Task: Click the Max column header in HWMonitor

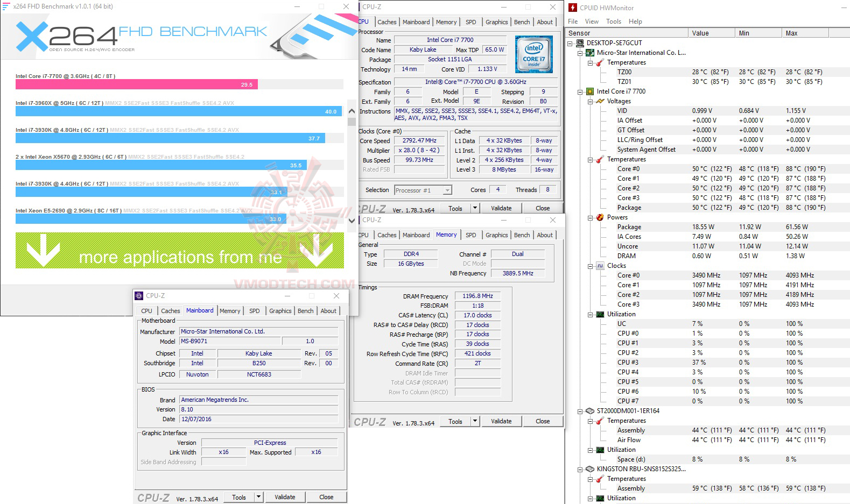Action: point(805,33)
